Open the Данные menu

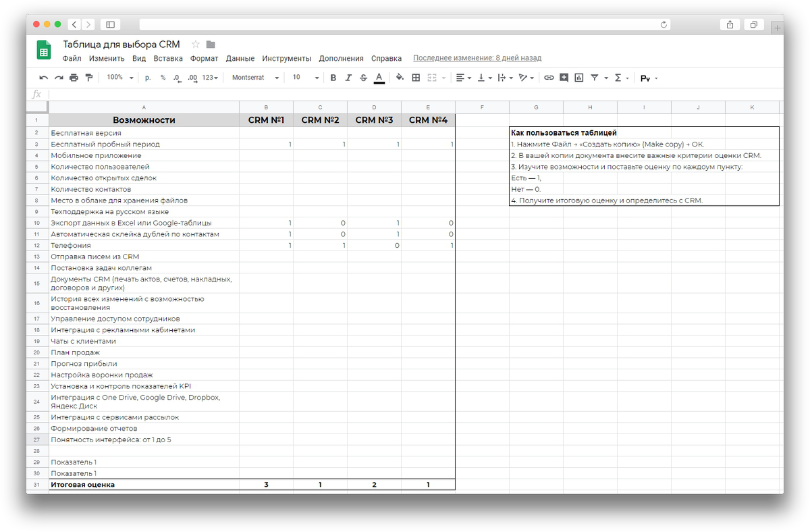240,59
